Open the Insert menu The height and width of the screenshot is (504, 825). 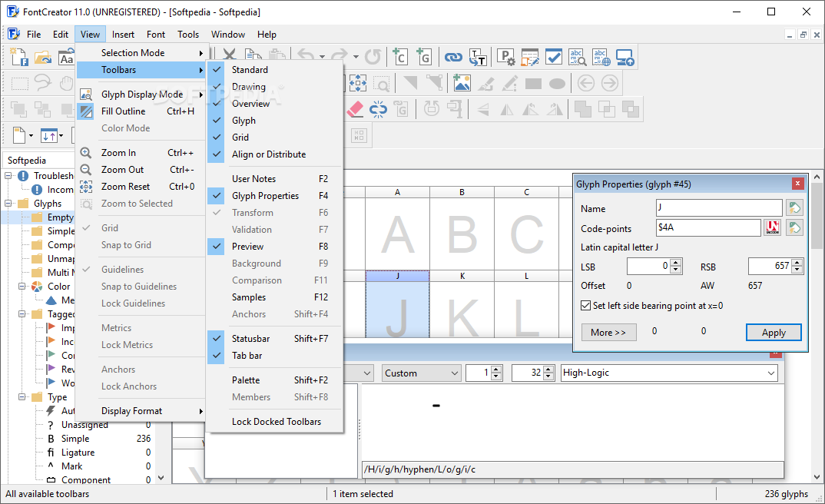pyautogui.click(x=123, y=35)
